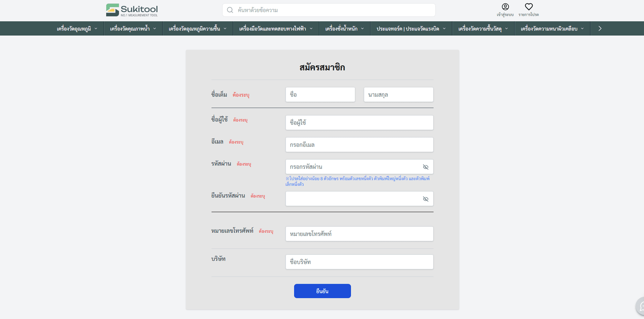Focus the first name ชื่อ field
The image size is (644, 319).
(x=320, y=95)
